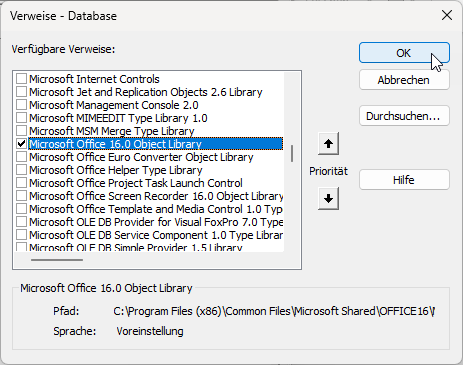Image resolution: width=463 pixels, height=365 pixels.
Task: Enable Microsoft MSM Merge Type Library checkbox
Action: (22, 131)
